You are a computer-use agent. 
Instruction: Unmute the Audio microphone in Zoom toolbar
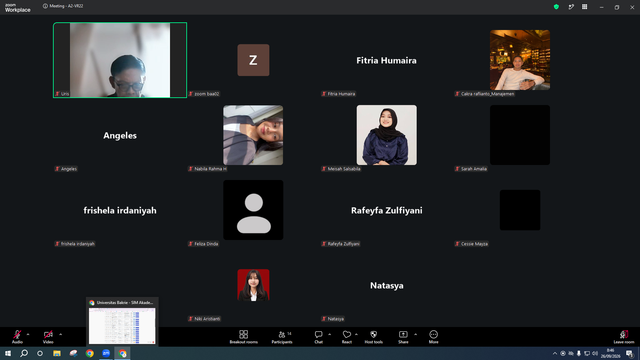pyautogui.click(x=17, y=336)
